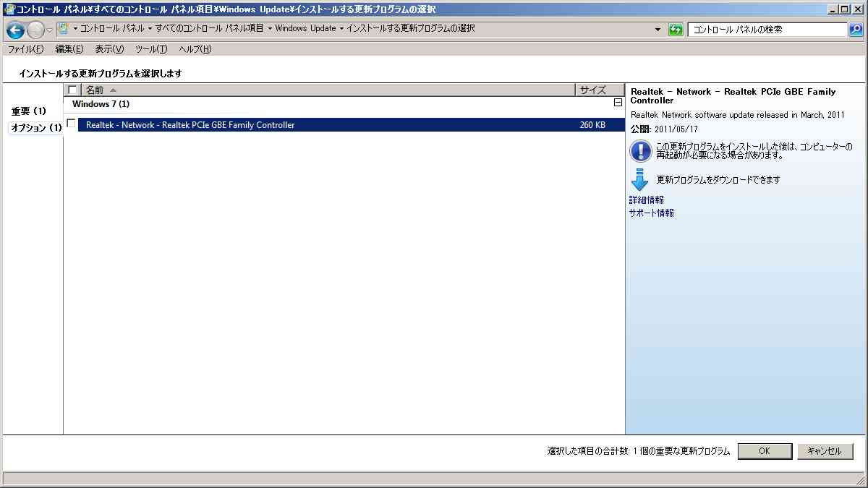Open the address bar history dropdown arrow

point(658,30)
